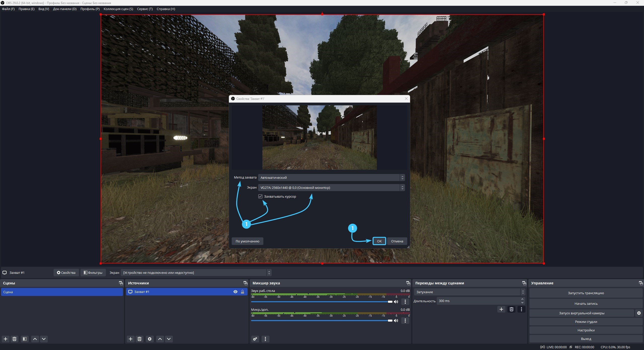Viewport: 644px width, 350px height.
Task: Open virtual camera settings gear
Action: pos(639,313)
